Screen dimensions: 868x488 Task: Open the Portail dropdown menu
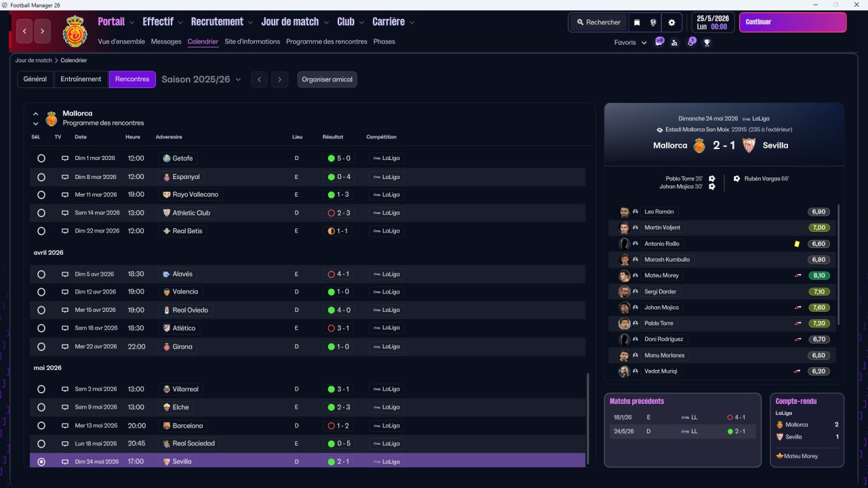pyautogui.click(x=116, y=22)
